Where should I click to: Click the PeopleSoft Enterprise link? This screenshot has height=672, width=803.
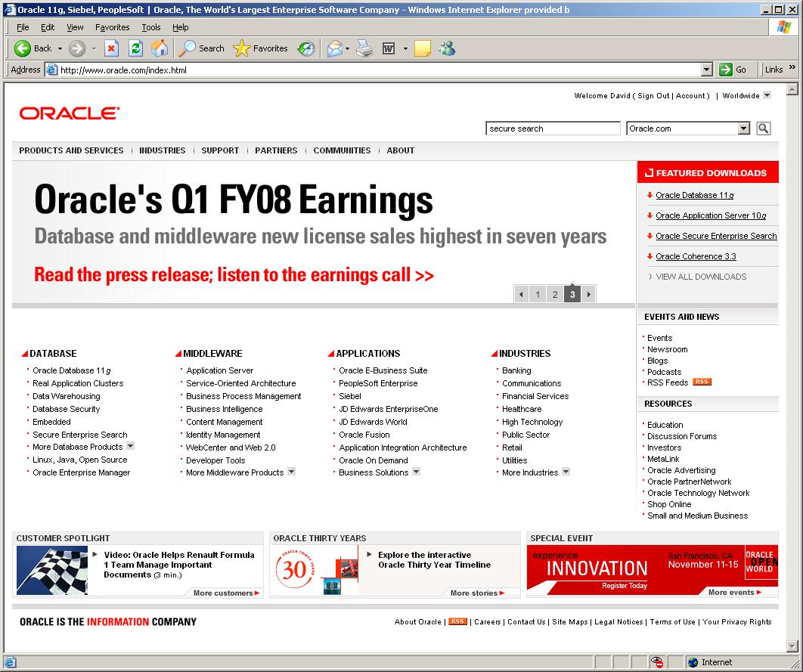pyautogui.click(x=378, y=383)
